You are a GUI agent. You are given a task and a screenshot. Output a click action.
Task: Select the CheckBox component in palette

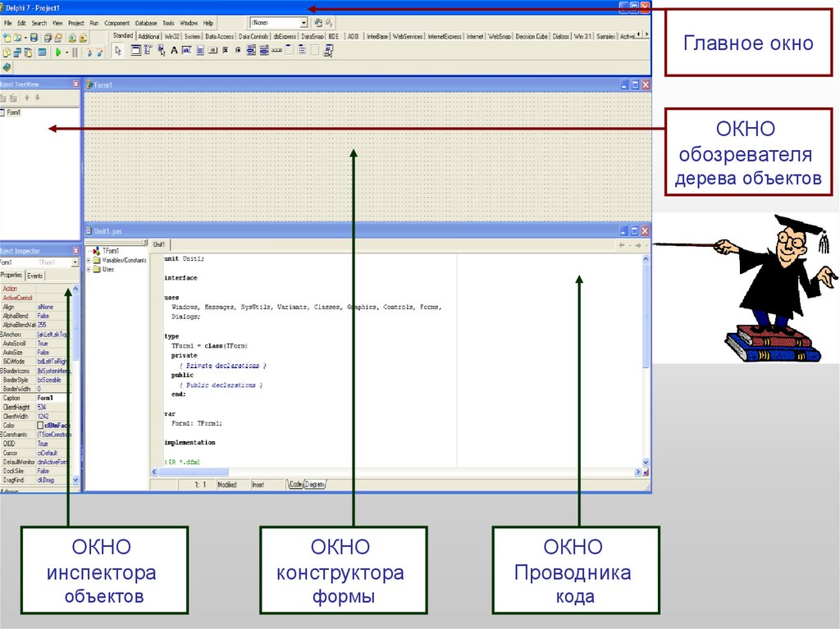(x=226, y=51)
